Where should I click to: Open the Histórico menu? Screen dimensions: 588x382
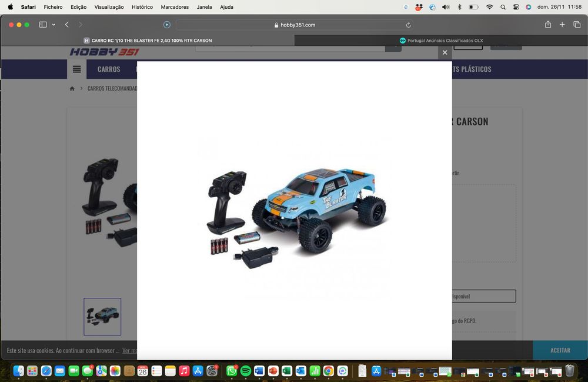point(142,6)
